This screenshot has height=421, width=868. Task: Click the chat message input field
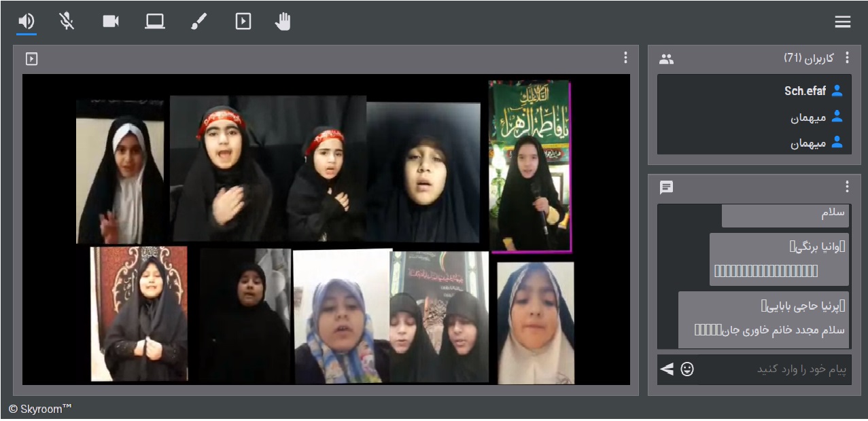pyautogui.click(x=775, y=369)
